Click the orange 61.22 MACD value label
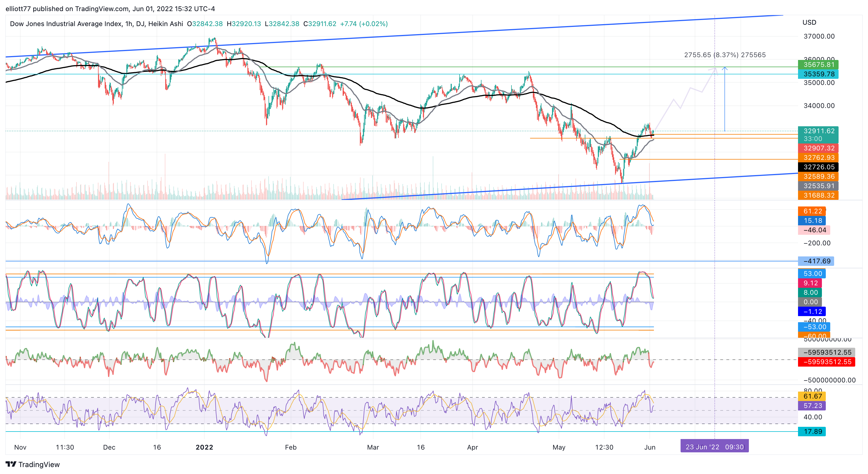This screenshot has width=868, height=474. point(812,211)
